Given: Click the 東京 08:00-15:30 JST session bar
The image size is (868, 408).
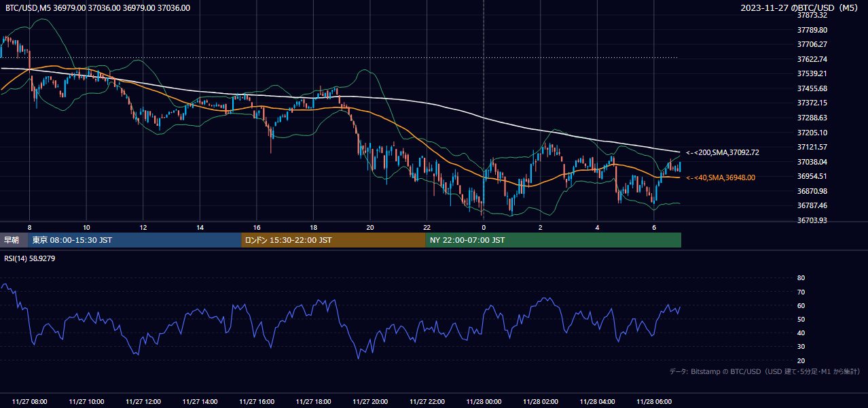Looking at the screenshot, I should coord(135,240).
